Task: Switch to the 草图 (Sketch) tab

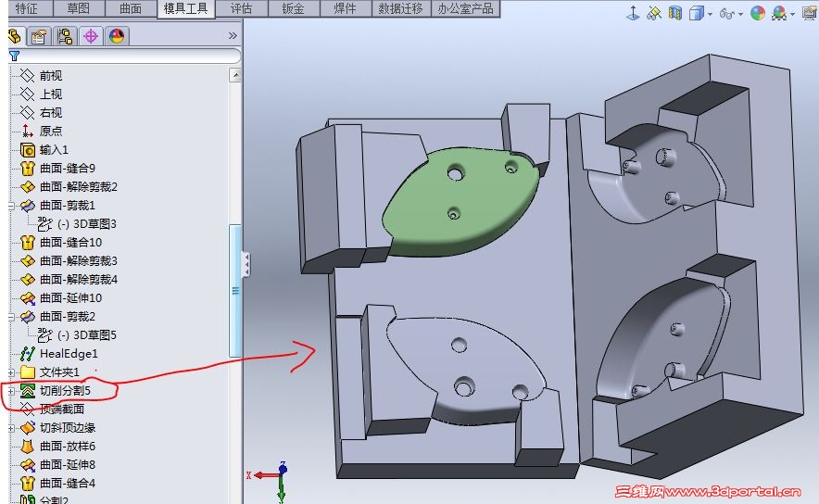Action: [79, 9]
